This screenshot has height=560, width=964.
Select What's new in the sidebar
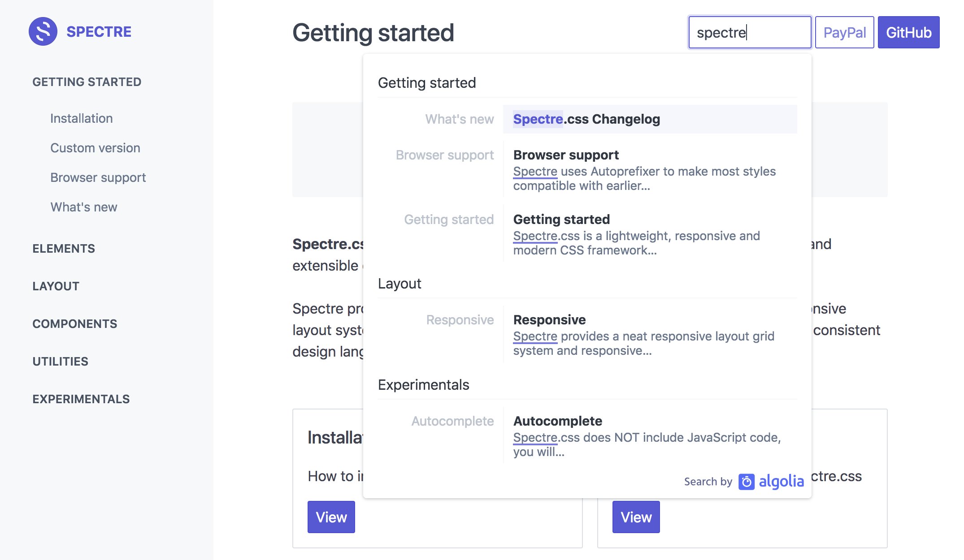84,207
